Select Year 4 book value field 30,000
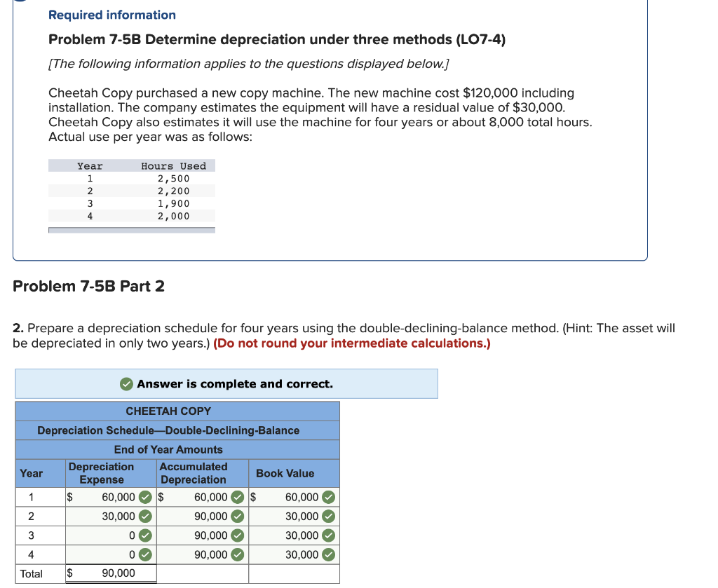The width and height of the screenshot is (718, 588). click(294, 554)
